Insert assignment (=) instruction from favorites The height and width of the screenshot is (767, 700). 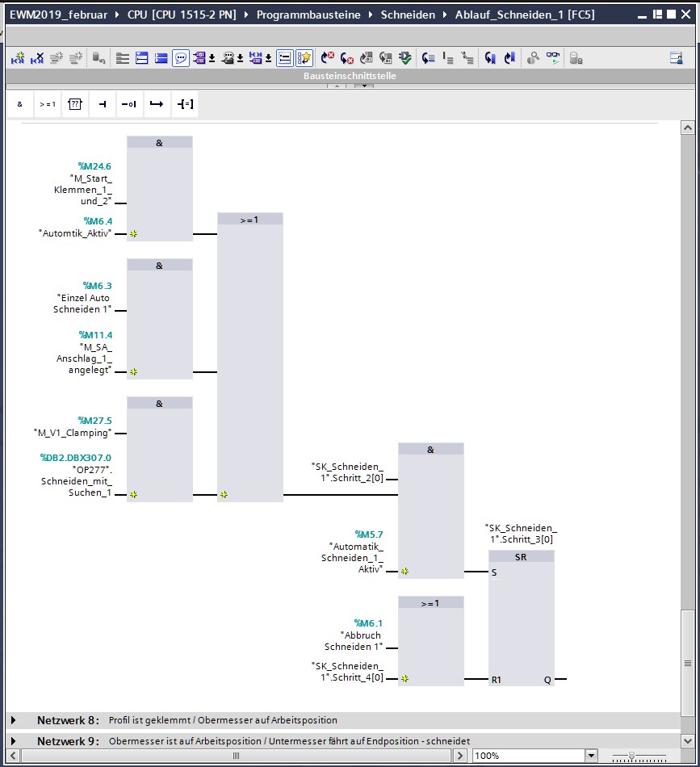point(185,104)
